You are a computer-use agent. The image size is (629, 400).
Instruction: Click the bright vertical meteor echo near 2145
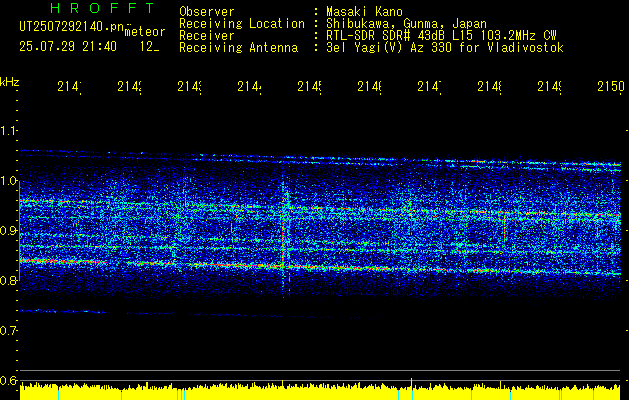click(x=284, y=237)
